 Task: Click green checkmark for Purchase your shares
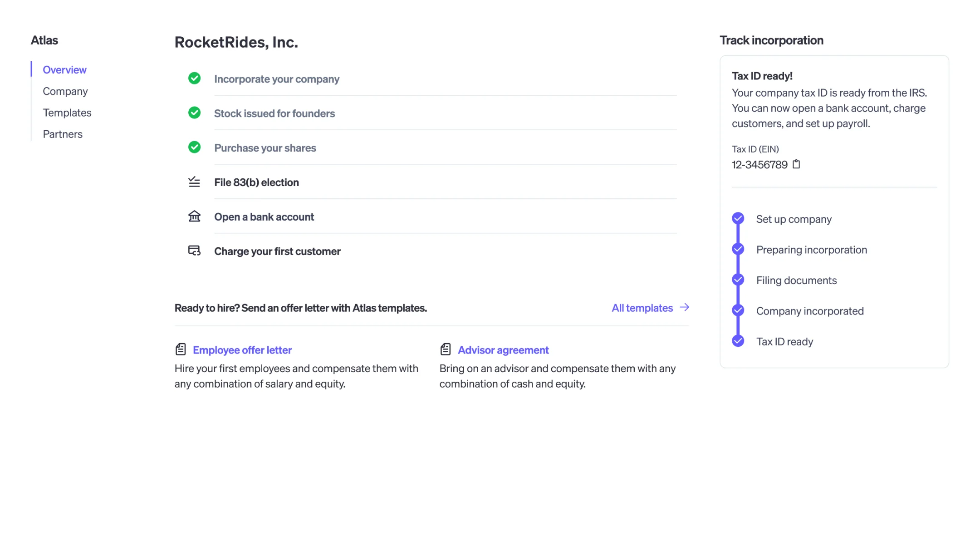(x=194, y=148)
